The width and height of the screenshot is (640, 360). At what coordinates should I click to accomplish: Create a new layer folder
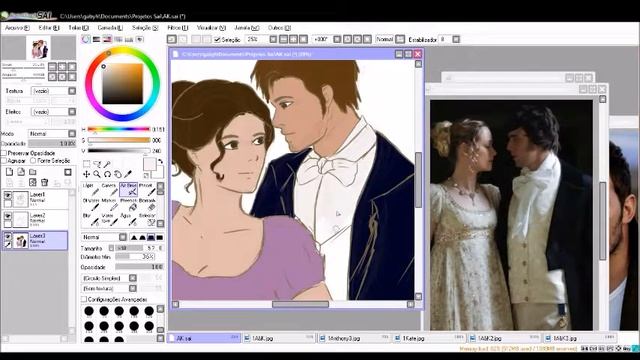(x=33, y=172)
